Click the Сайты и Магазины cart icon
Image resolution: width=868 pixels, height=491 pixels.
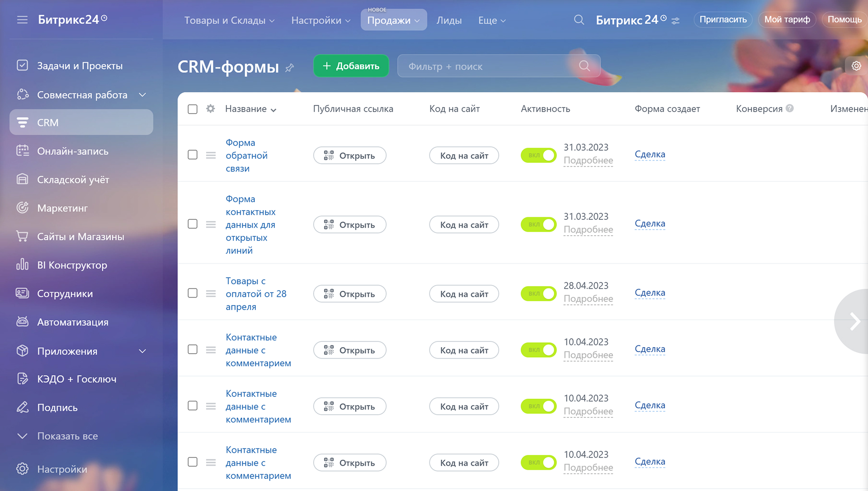point(22,236)
